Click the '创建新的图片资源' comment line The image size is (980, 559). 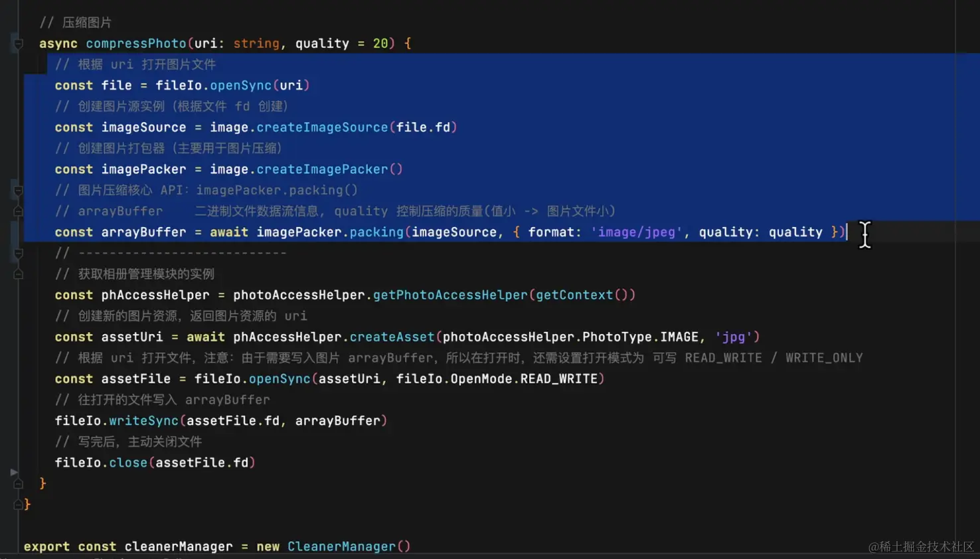[x=181, y=316]
